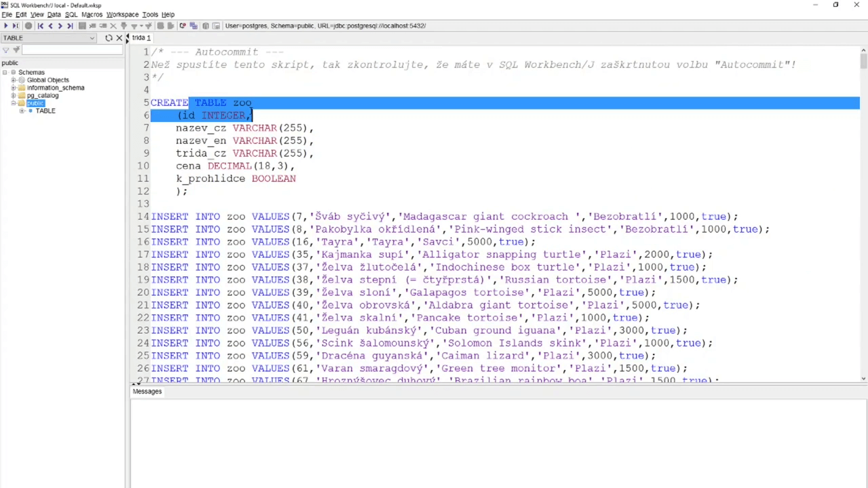Select Global Objects in the tree
The width and height of the screenshot is (868, 488).
[x=47, y=80]
